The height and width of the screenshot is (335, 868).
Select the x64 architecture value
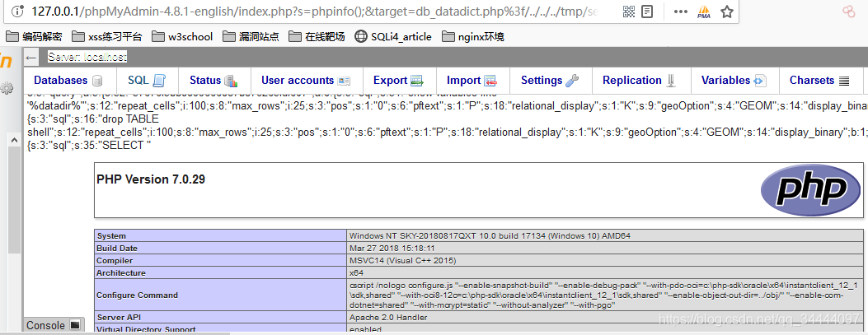coord(356,272)
